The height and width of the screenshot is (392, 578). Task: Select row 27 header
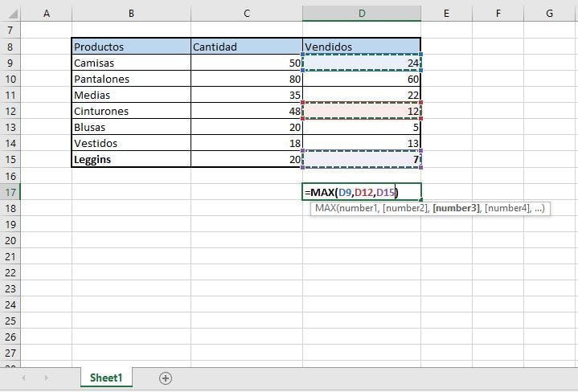pyautogui.click(x=10, y=353)
